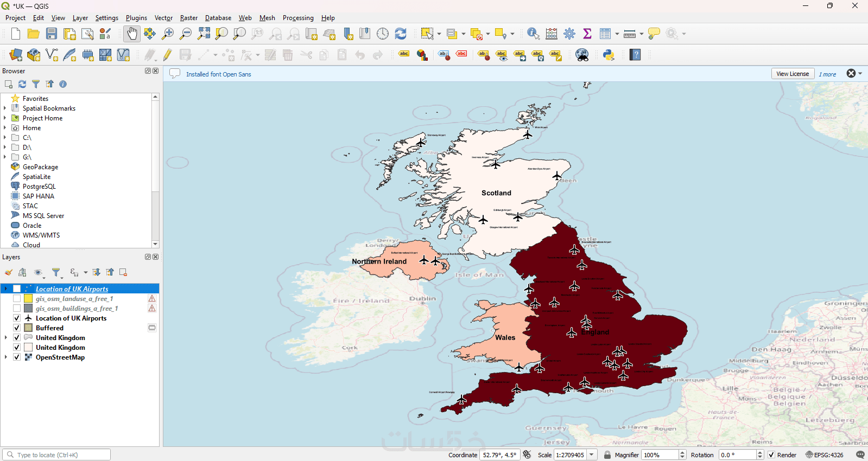Viewport: 868px width, 461px height.
Task: Expand the OpenStreetMap layer entry
Action: [x=5, y=357]
